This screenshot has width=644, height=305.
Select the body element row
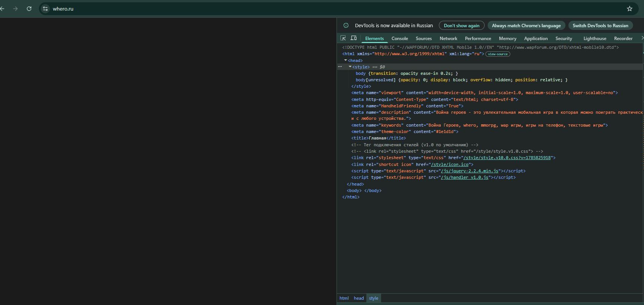click(364, 190)
